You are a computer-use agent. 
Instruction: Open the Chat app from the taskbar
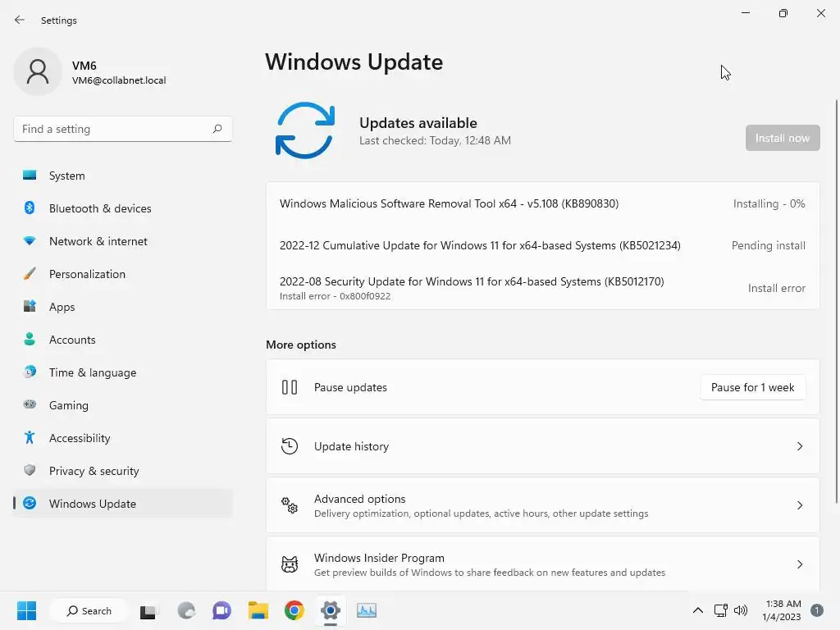[221, 610]
